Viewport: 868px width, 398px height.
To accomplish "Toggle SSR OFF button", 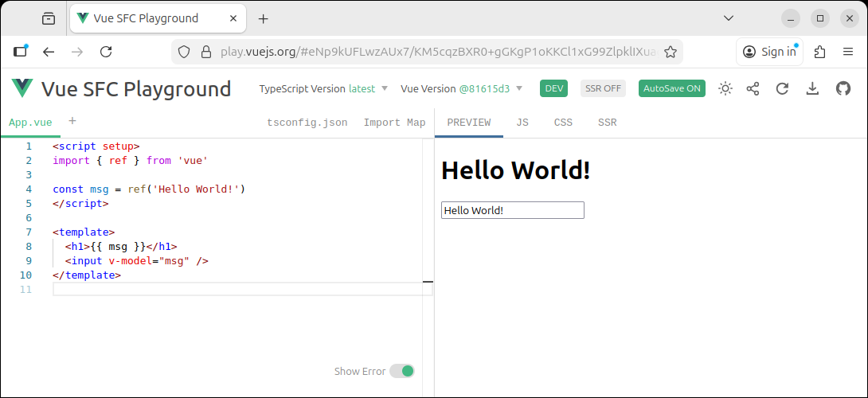I will [x=603, y=88].
